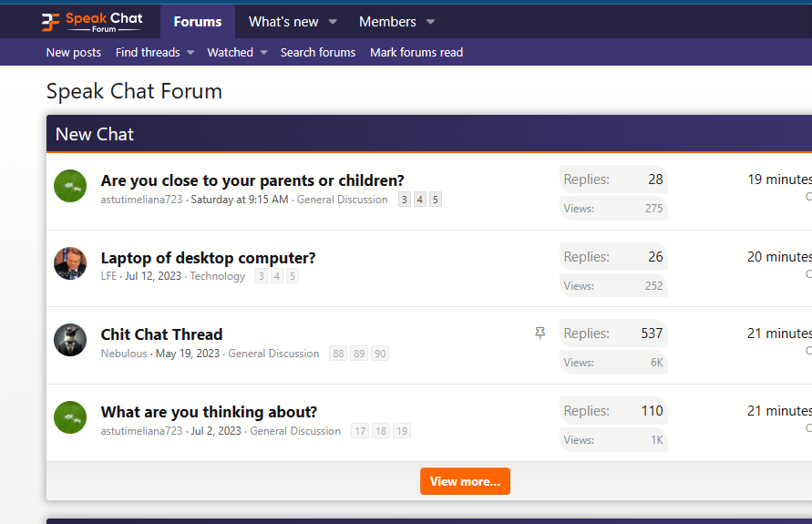Click the View more... button
The width and height of the screenshot is (812, 524).
tap(465, 481)
